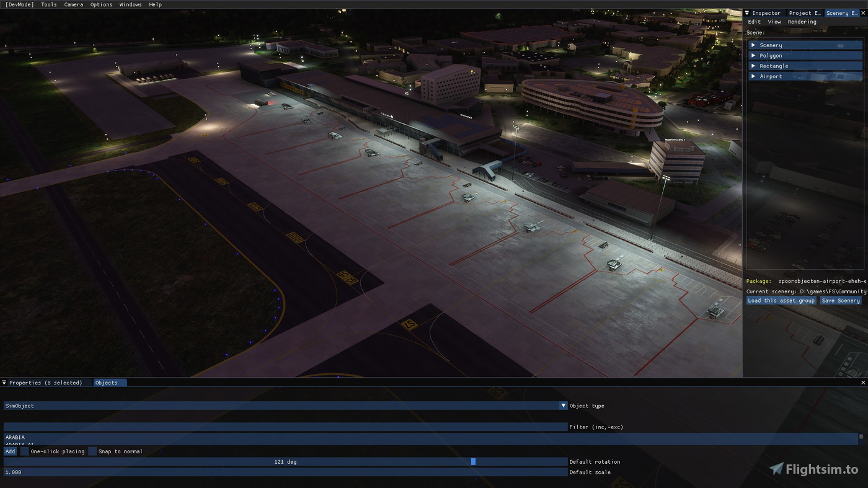Image resolution: width=868 pixels, height=488 pixels.
Task: Click the Save Scenery button
Action: point(841,300)
